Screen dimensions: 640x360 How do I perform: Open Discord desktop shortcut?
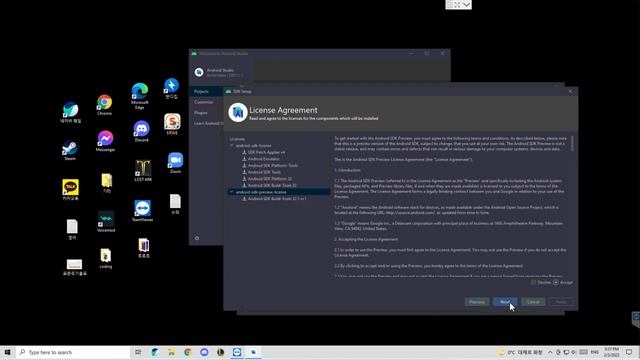click(x=142, y=131)
